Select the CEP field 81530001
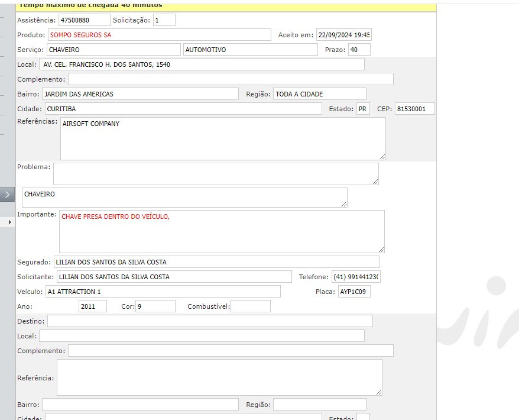The height and width of the screenshot is (420, 519). [x=414, y=109]
